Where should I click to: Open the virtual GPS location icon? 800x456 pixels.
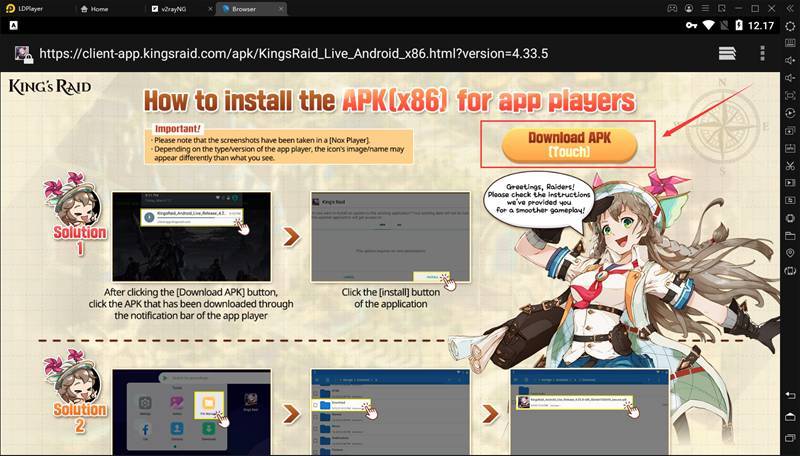(x=790, y=253)
